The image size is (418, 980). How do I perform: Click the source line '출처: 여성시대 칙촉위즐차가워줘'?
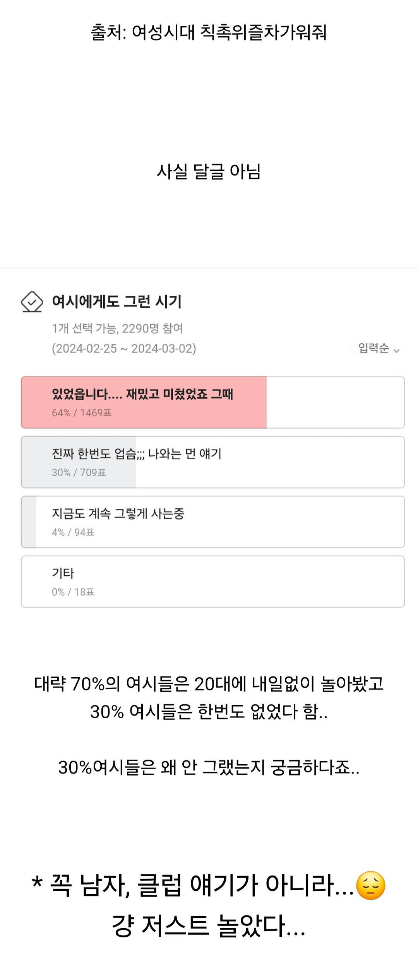[x=209, y=32]
